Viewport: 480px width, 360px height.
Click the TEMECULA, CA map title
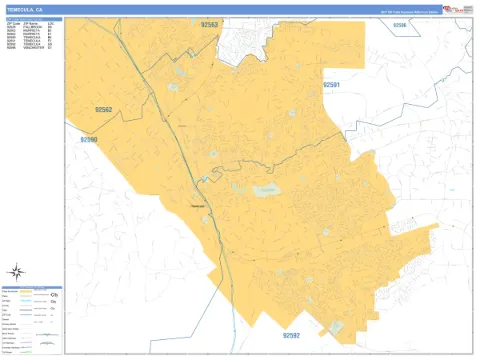[25, 10]
